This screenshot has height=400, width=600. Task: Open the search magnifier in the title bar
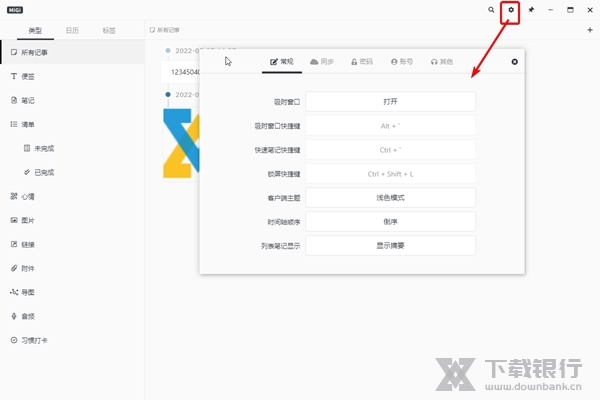pos(491,10)
